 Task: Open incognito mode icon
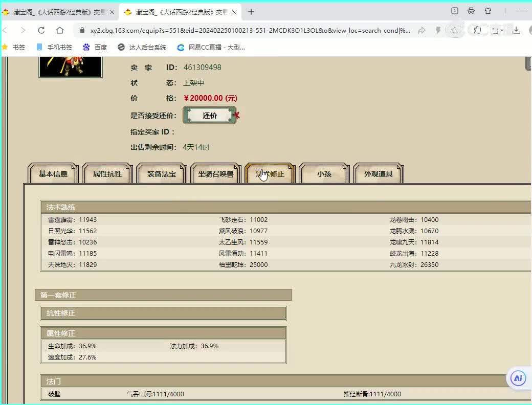(x=471, y=11)
